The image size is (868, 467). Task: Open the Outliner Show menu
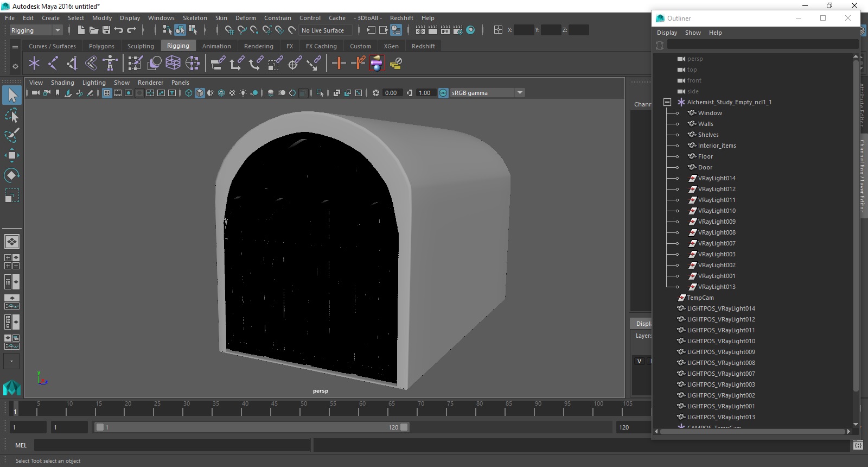(693, 33)
